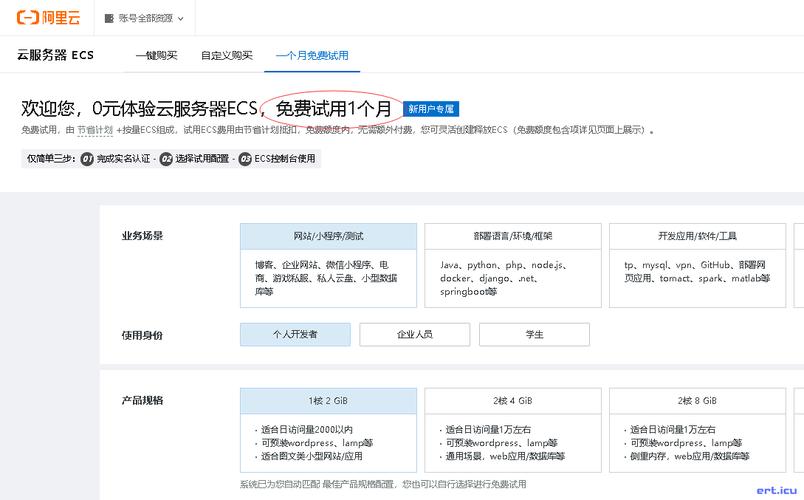Select the 网站/小程序/测试 scenario card
The height and width of the screenshot is (500, 804).
[x=328, y=265]
